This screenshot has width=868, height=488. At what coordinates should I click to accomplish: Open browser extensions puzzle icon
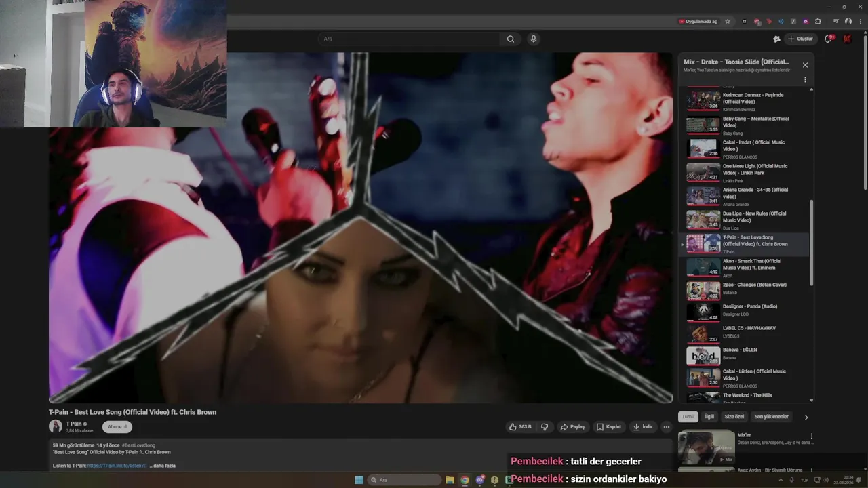[818, 21]
